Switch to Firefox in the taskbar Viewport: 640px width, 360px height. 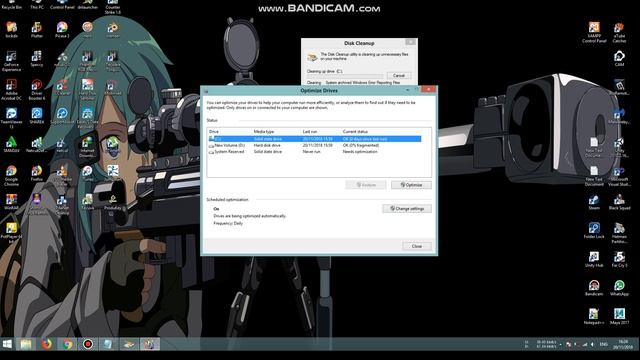(47, 344)
